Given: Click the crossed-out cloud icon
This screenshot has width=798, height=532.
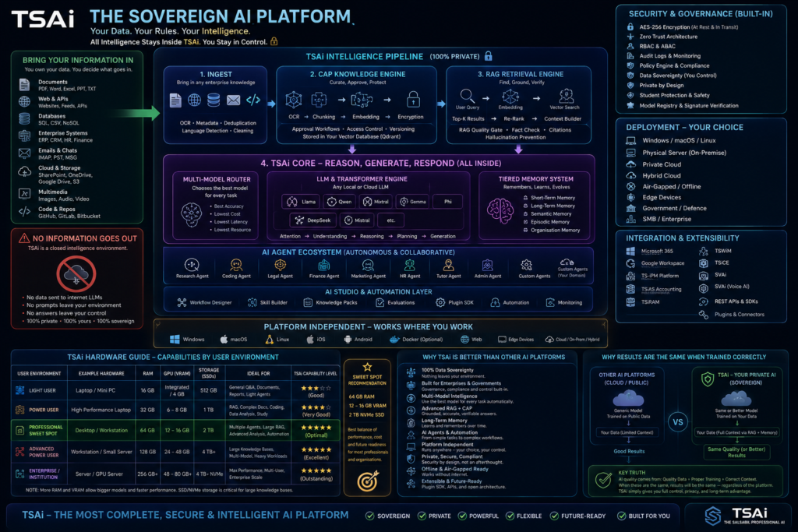Looking at the screenshot, I should tap(76, 273).
